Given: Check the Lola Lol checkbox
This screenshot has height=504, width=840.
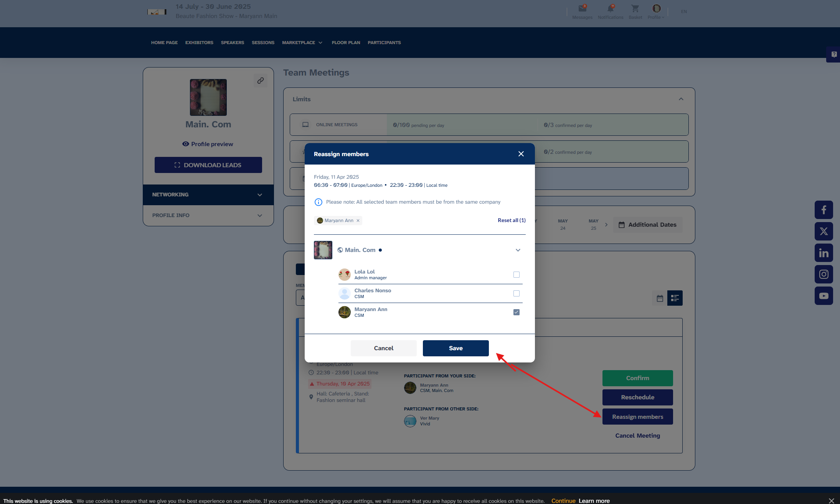Looking at the screenshot, I should (x=516, y=275).
